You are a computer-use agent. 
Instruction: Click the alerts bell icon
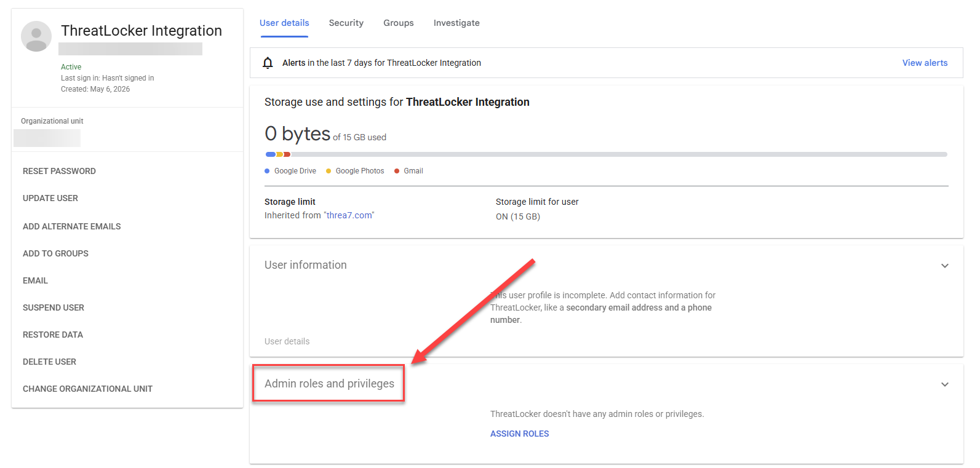268,63
